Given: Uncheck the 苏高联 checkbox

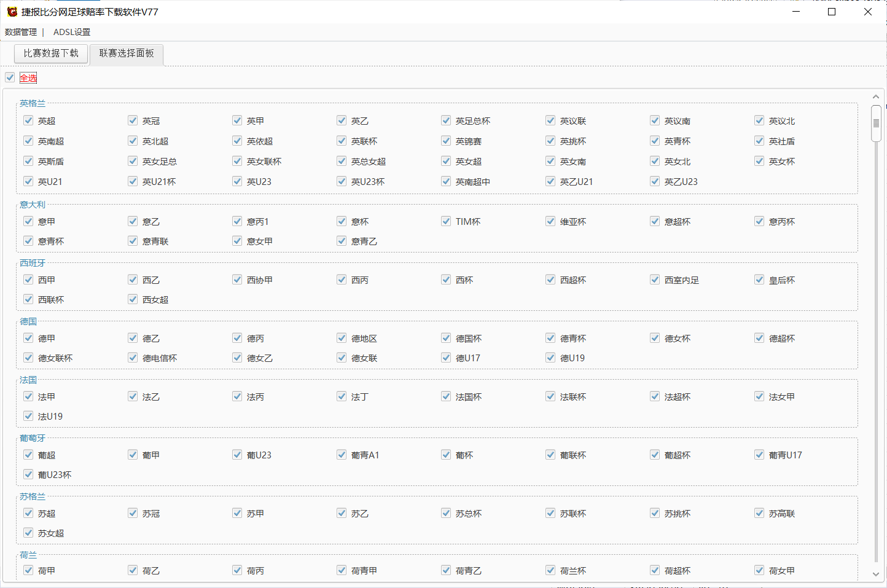Looking at the screenshot, I should click(759, 513).
